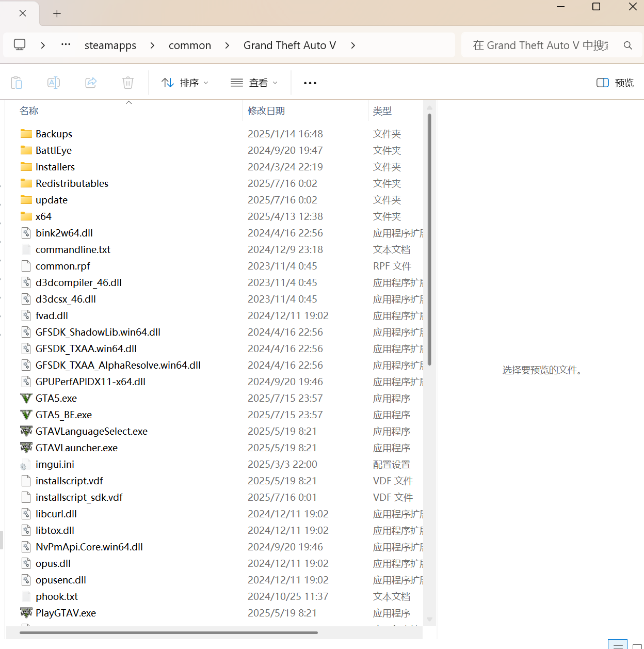Open the sort dropdown menu
644x649 pixels.
pyautogui.click(x=185, y=83)
